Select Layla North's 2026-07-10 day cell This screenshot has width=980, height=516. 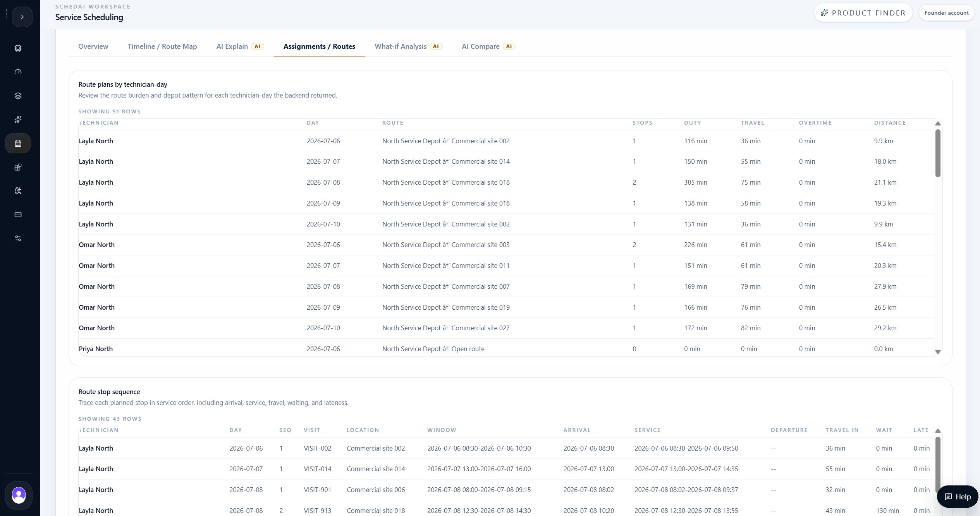pyautogui.click(x=323, y=224)
